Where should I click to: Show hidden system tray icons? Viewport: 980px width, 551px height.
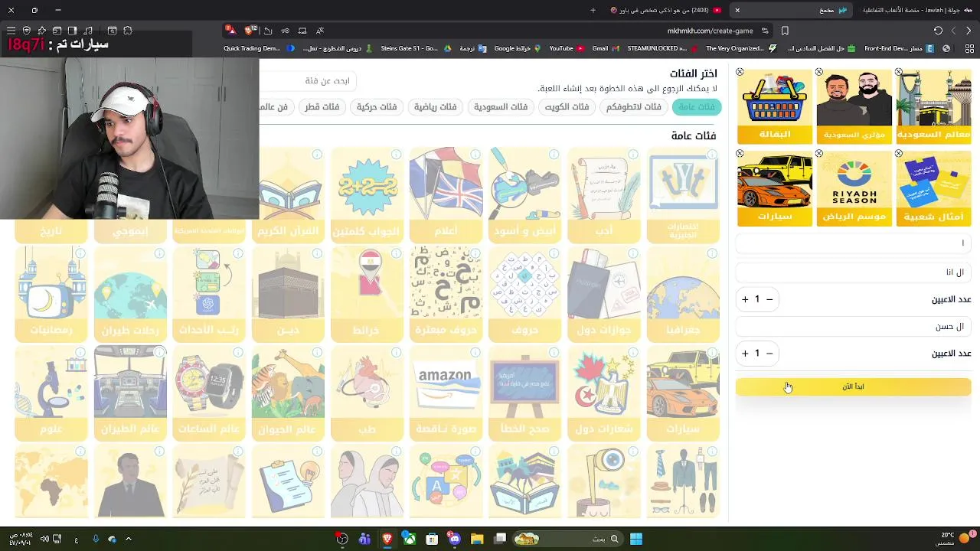[x=129, y=539]
